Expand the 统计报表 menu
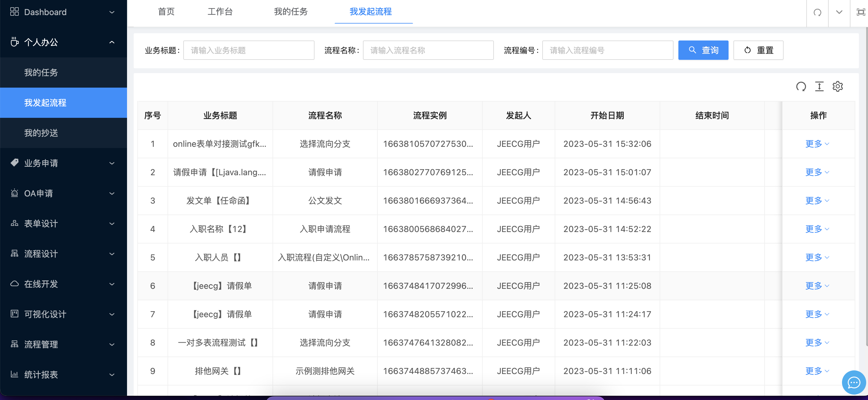The image size is (868, 400). [x=112, y=374]
